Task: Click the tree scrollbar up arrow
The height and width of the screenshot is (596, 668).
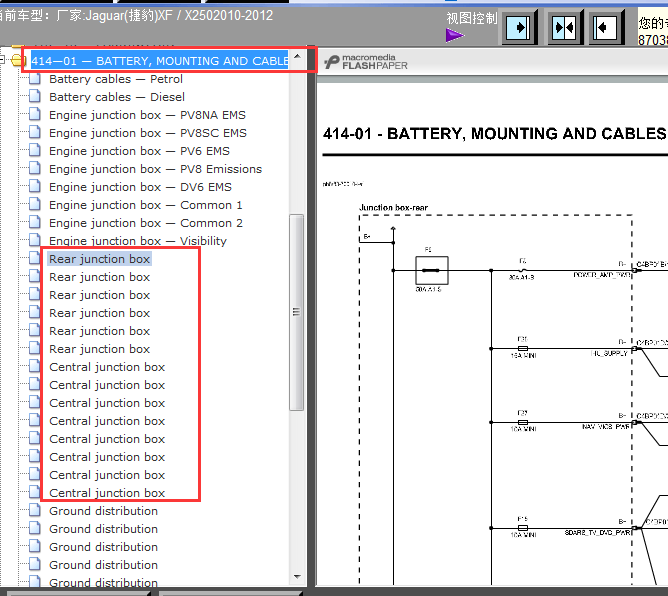Action: (297, 56)
